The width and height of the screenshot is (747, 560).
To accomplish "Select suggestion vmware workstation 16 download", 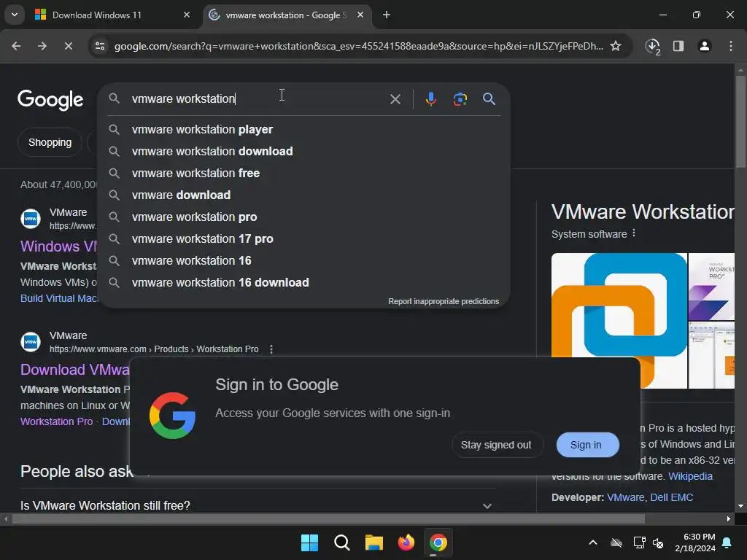I will coord(304,283).
